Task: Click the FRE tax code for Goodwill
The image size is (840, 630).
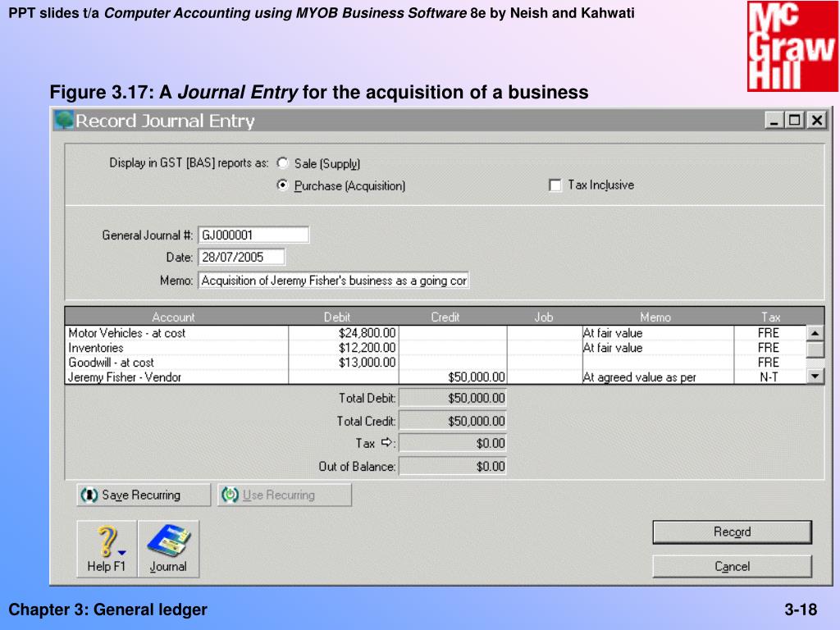Action: coord(768,362)
